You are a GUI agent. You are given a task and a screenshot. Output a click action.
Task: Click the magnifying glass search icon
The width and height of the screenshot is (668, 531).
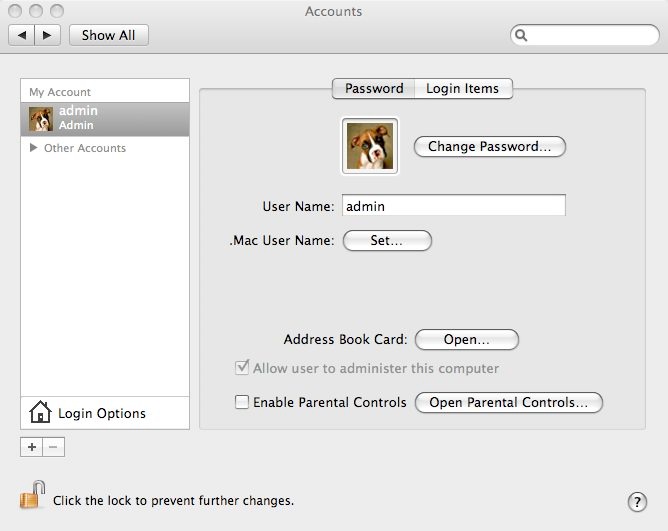[x=521, y=35]
